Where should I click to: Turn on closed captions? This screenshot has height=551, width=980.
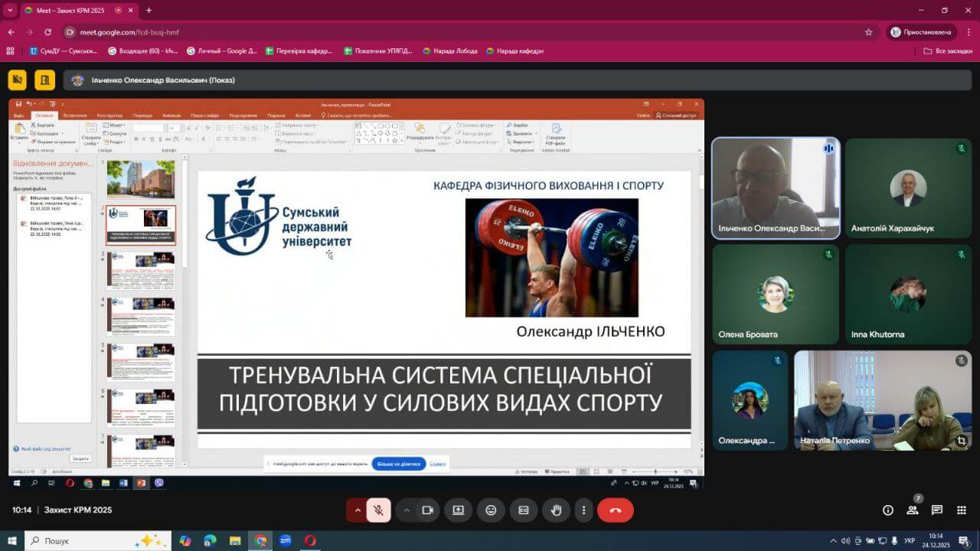click(524, 510)
